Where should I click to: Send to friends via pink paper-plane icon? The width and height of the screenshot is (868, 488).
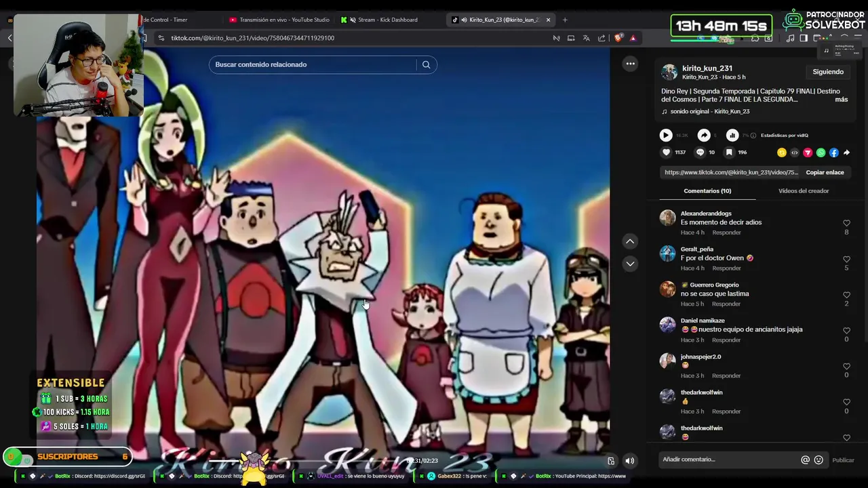click(808, 152)
